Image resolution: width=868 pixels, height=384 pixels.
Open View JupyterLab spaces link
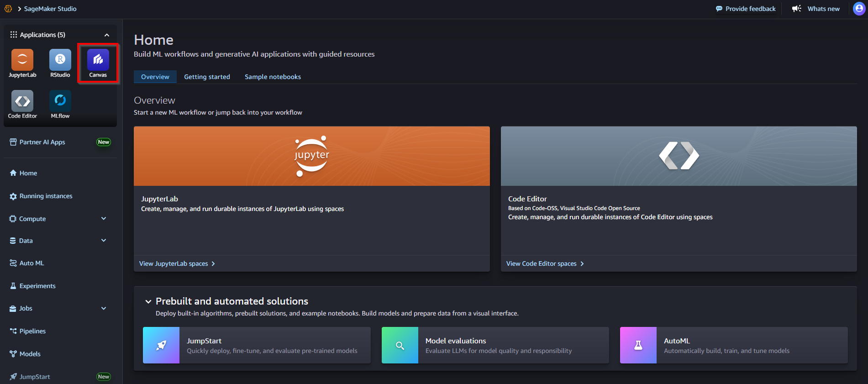(177, 263)
